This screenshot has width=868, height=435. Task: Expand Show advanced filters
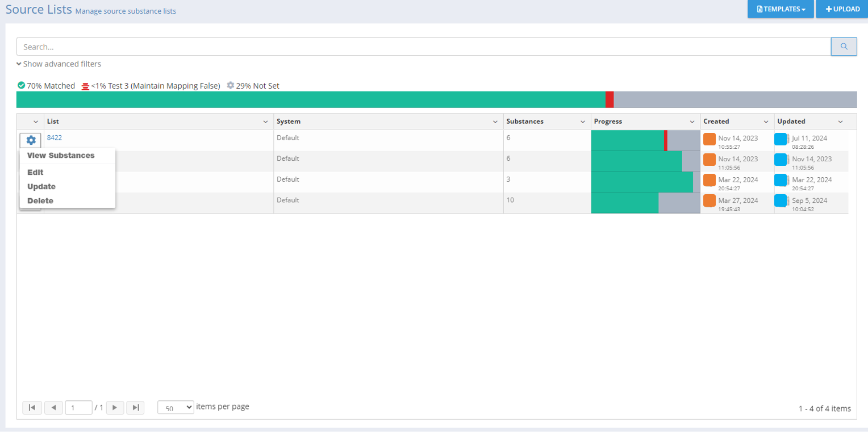[x=59, y=64]
